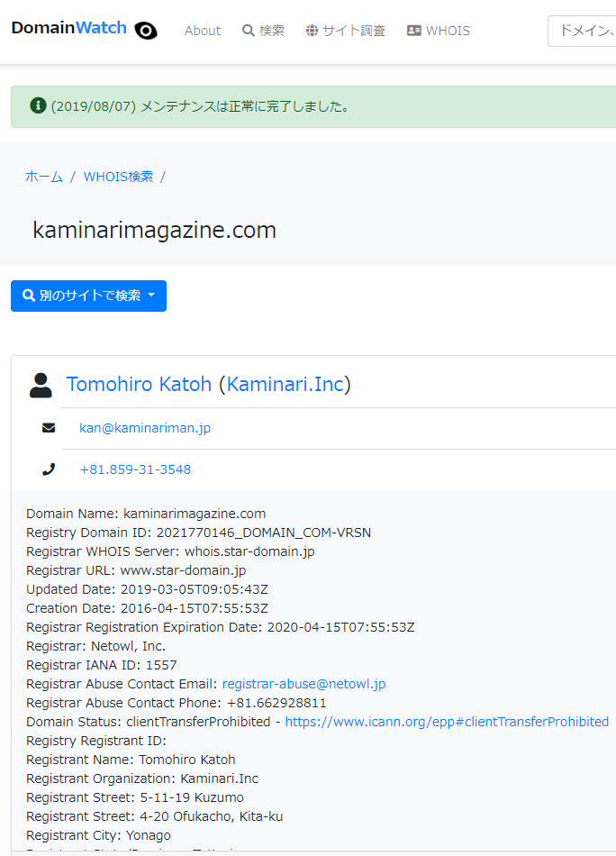Open the 別のサイトで検索 dropdown

88,296
